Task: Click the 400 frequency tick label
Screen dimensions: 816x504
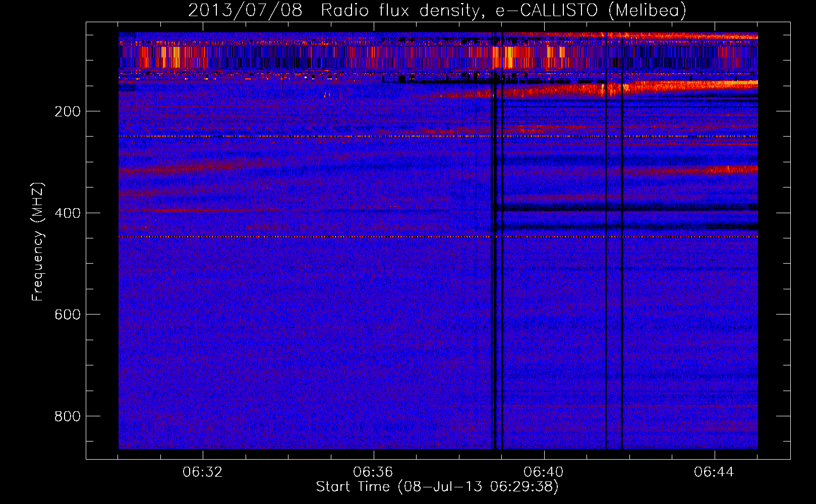Action: pos(67,213)
